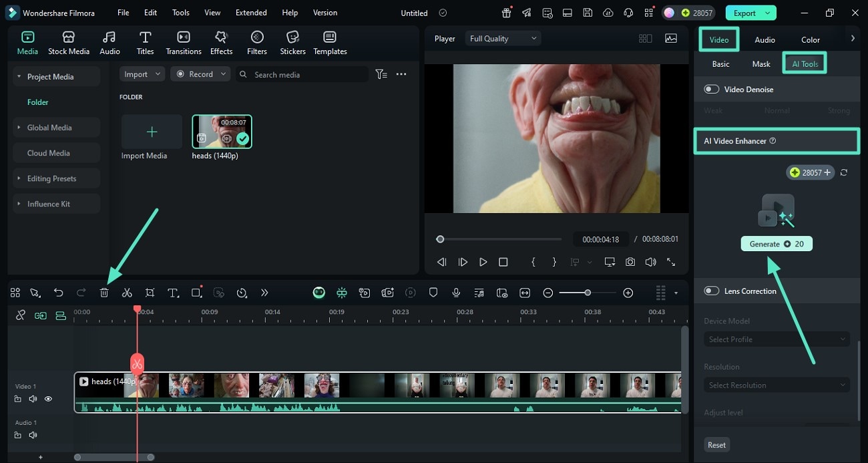The height and width of the screenshot is (463, 868).
Task: Open the Media tab
Action: tap(27, 43)
